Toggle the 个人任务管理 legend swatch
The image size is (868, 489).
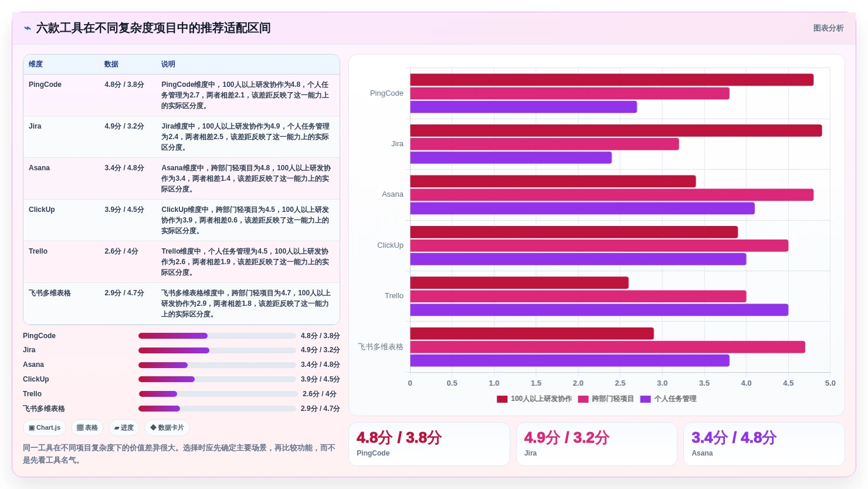click(x=645, y=399)
